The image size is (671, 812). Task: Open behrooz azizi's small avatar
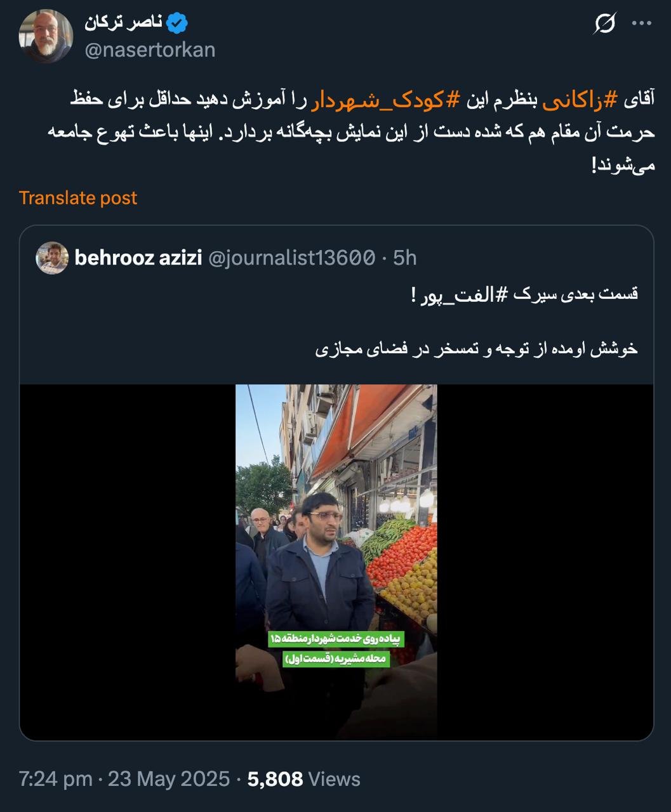coord(52,258)
